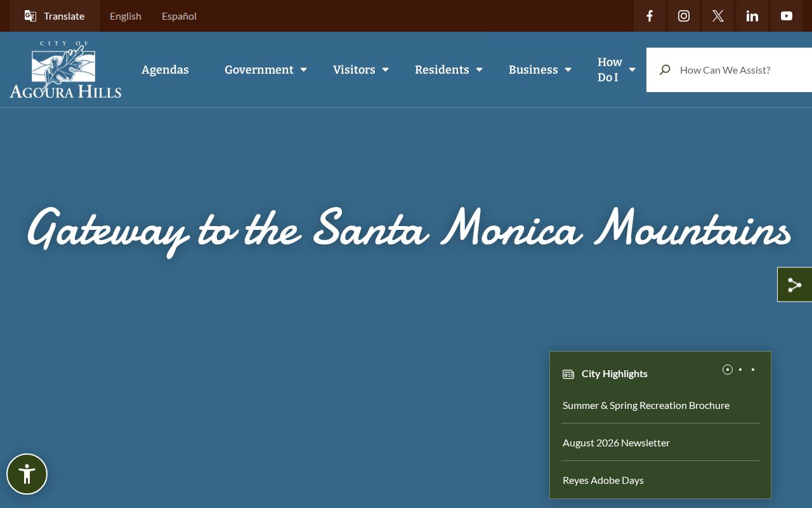Open the Residents menu item
812x508 pixels.
tap(442, 70)
